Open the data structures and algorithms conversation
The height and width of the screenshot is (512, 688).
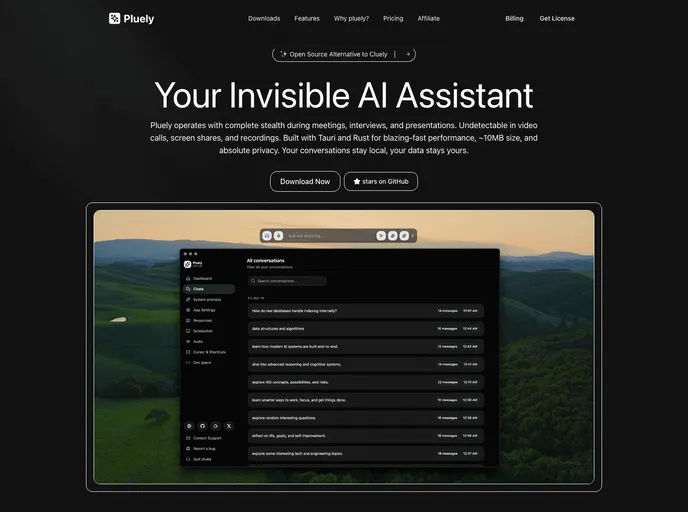340,328
